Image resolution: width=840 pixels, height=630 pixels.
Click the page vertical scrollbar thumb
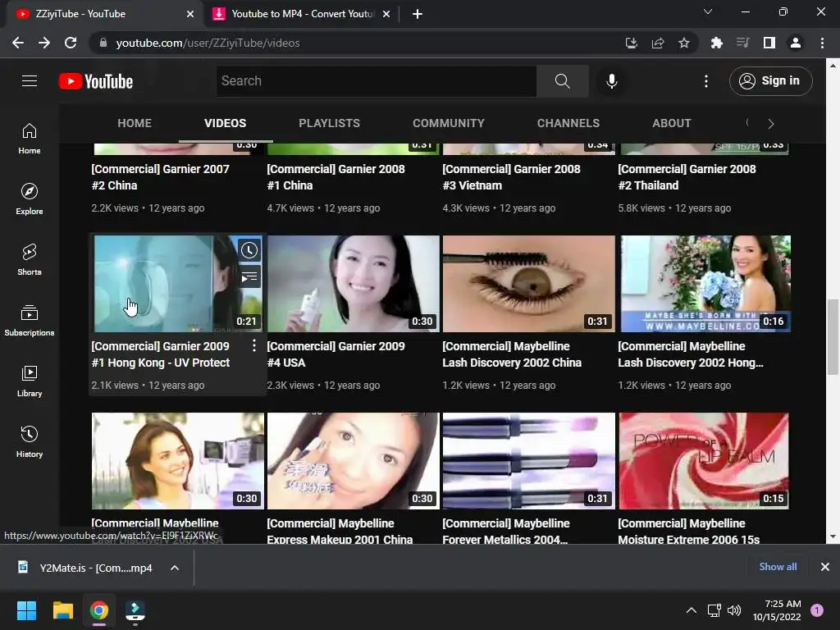click(833, 336)
